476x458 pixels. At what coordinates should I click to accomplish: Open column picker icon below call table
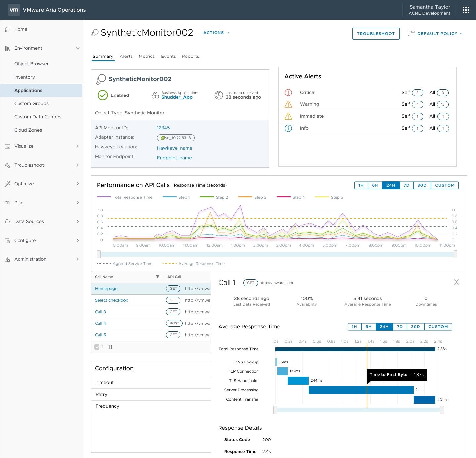click(x=110, y=347)
